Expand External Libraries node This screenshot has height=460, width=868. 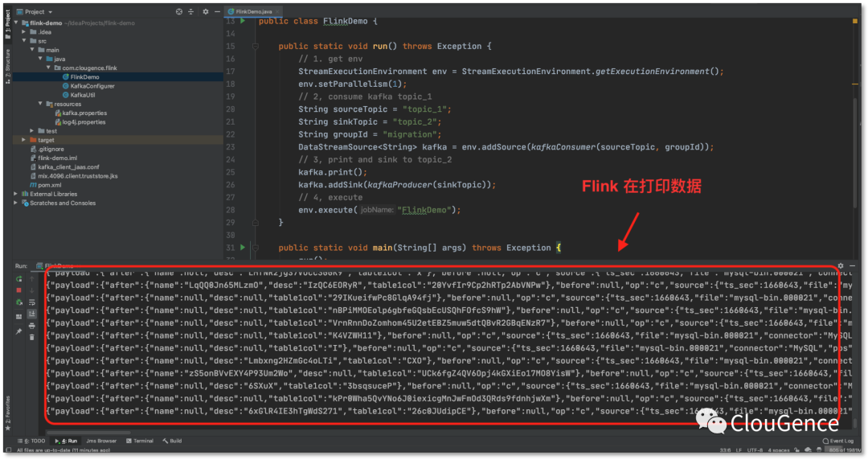(16, 194)
